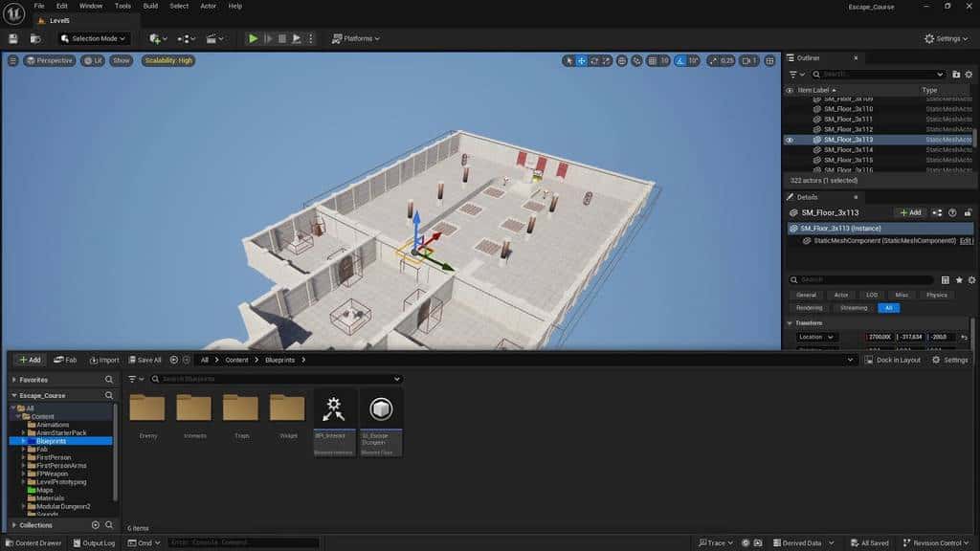Click Dock in Layout button

[893, 361]
